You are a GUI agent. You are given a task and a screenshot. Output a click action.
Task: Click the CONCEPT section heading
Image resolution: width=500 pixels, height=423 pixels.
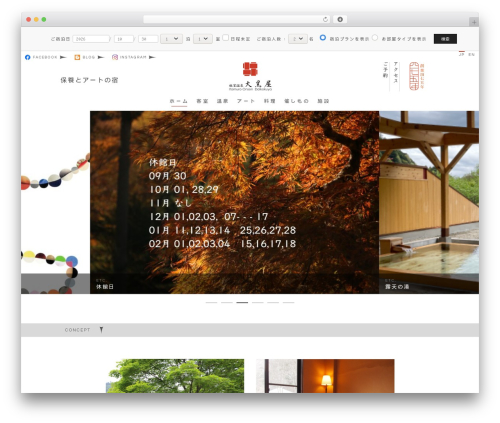pos(78,330)
